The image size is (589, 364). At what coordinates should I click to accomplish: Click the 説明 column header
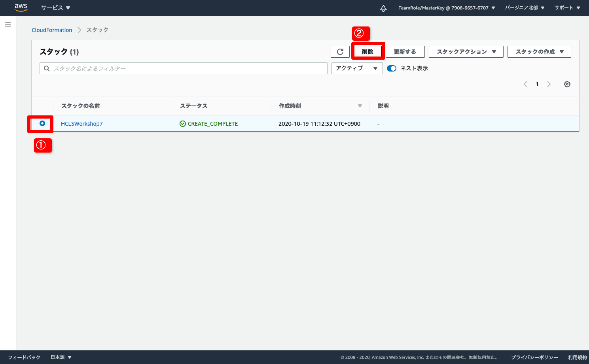tap(383, 106)
